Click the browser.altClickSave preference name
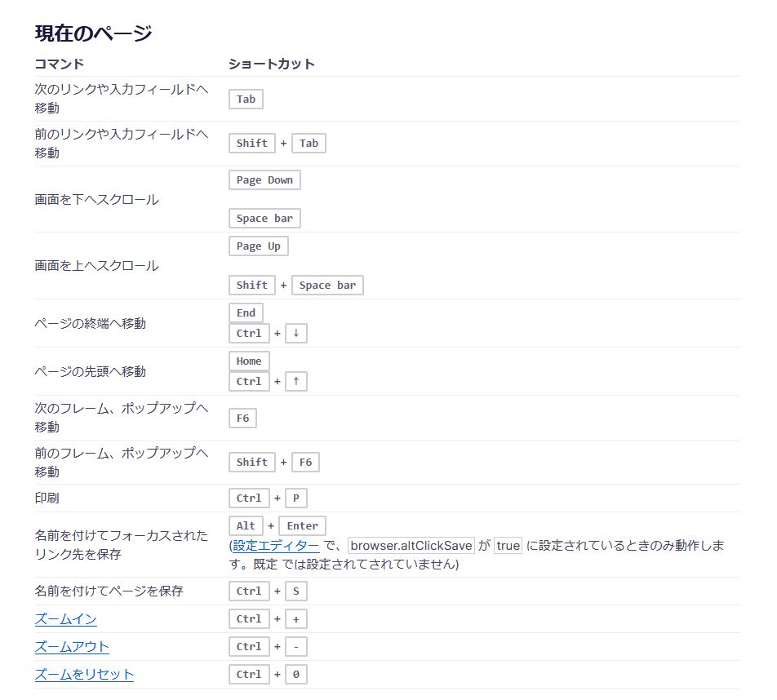This screenshot has width=777, height=700. pyautogui.click(x=411, y=546)
